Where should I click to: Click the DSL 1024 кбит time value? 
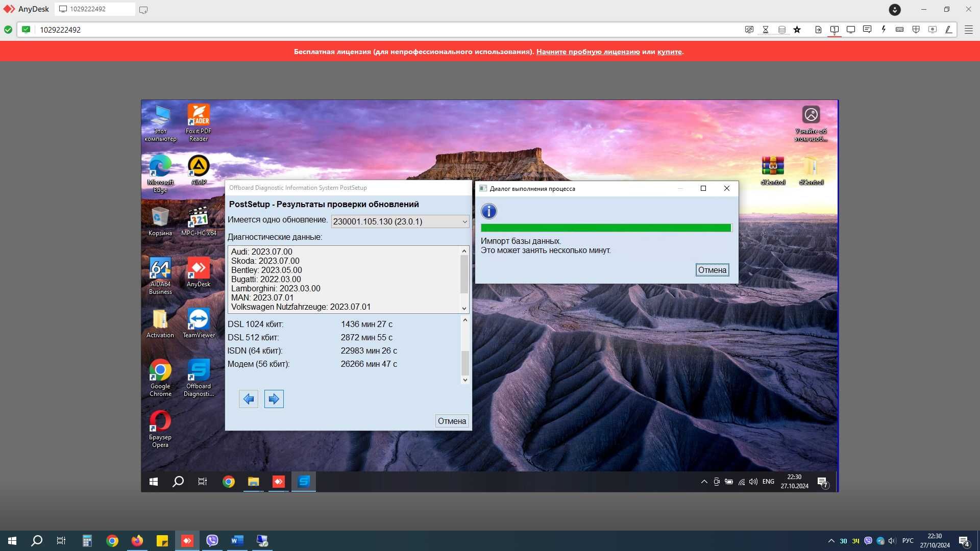366,324
